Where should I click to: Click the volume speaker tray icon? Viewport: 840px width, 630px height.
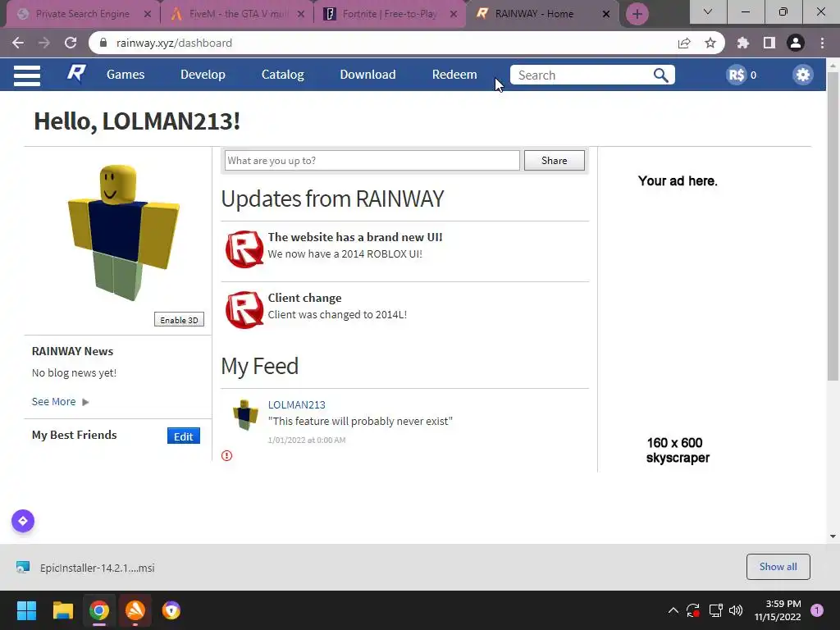tap(736, 610)
